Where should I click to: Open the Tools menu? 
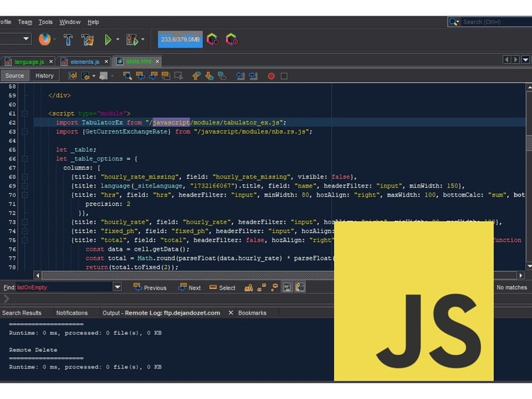click(45, 22)
